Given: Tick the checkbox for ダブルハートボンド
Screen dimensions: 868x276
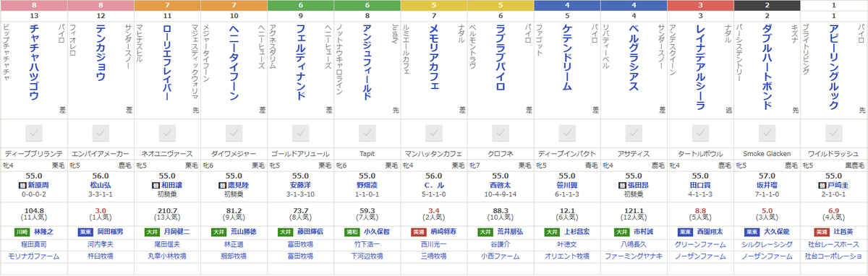Looking at the screenshot, I should pyautogui.click(x=767, y=133).
